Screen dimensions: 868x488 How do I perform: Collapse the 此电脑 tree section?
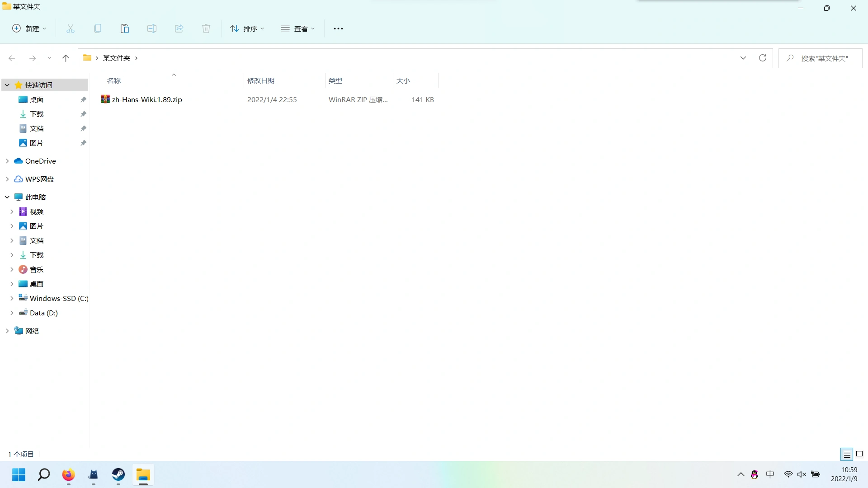tap(7, 197)
